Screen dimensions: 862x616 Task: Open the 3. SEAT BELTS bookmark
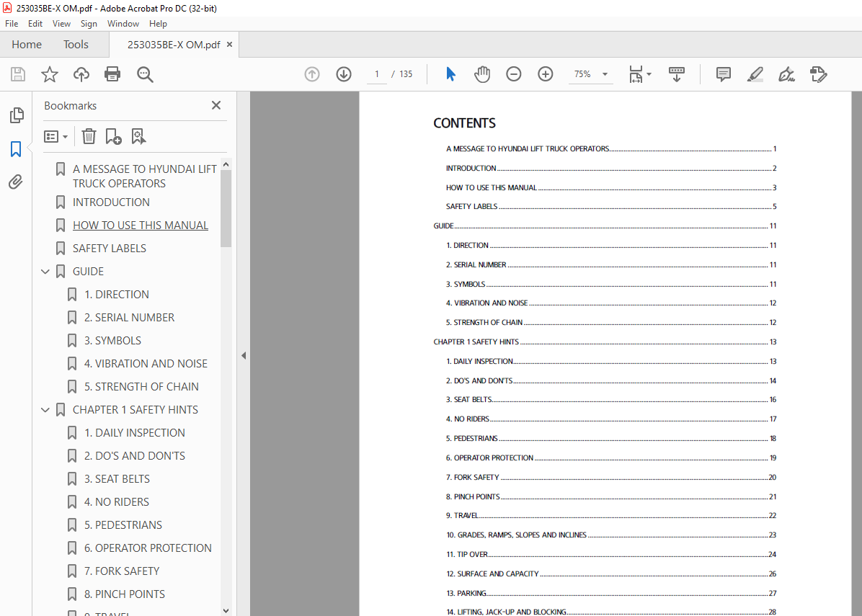tap(117, 479)
